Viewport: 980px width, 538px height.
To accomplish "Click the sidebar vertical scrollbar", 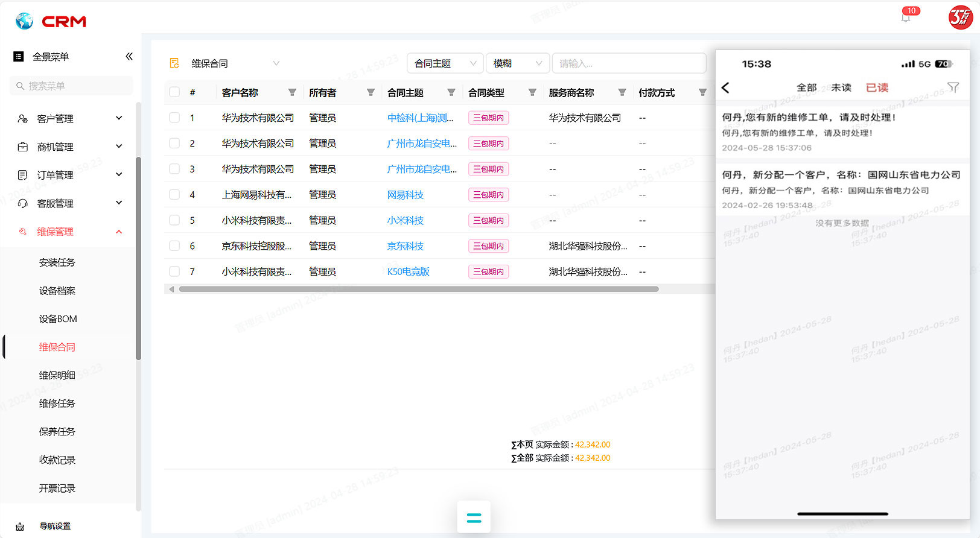I will click(138, 258).
